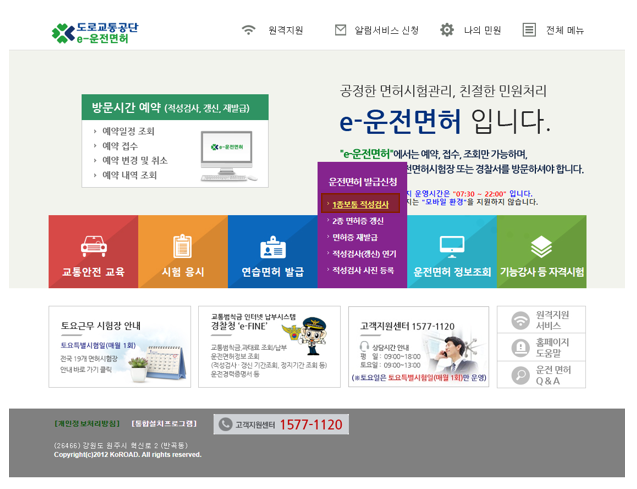This screenshot has width=637, height=489.
Task: Select the 교통안전 교육 tile label
Action: click(x=93, y=272)
